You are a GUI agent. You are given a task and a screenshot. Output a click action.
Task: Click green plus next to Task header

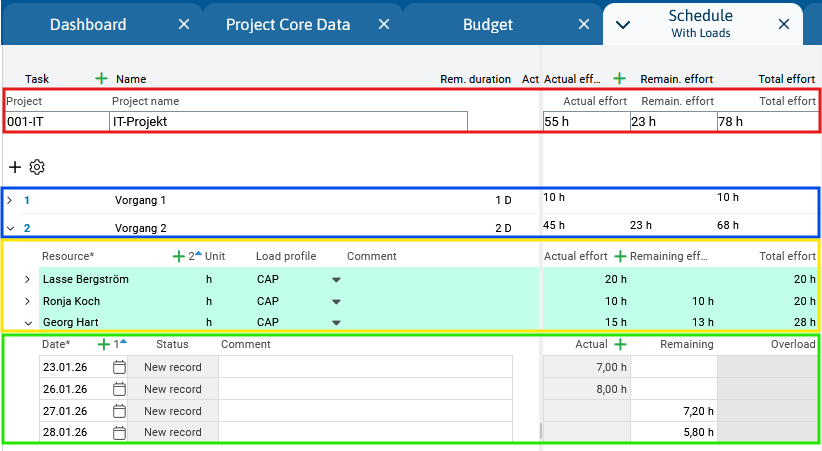100,78
